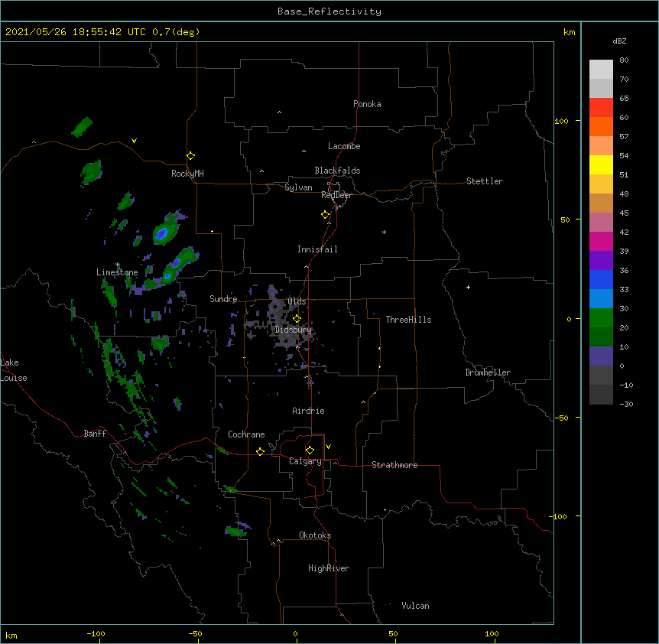The height and width of the screenshot is (644, 659).
Task: Click the 60 dBZ orange color swatch
Action: (x=601, y=126)
